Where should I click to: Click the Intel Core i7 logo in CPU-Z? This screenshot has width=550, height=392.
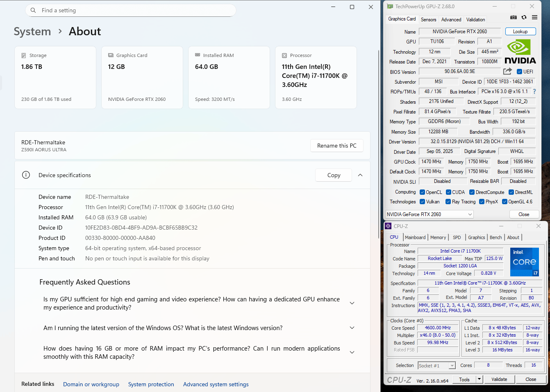tap(525, 262)
